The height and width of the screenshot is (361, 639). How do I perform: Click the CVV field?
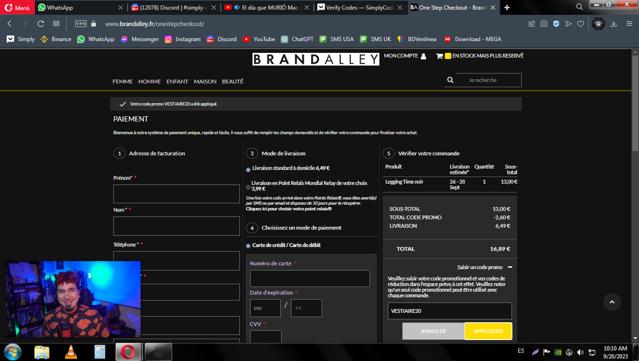266,337
